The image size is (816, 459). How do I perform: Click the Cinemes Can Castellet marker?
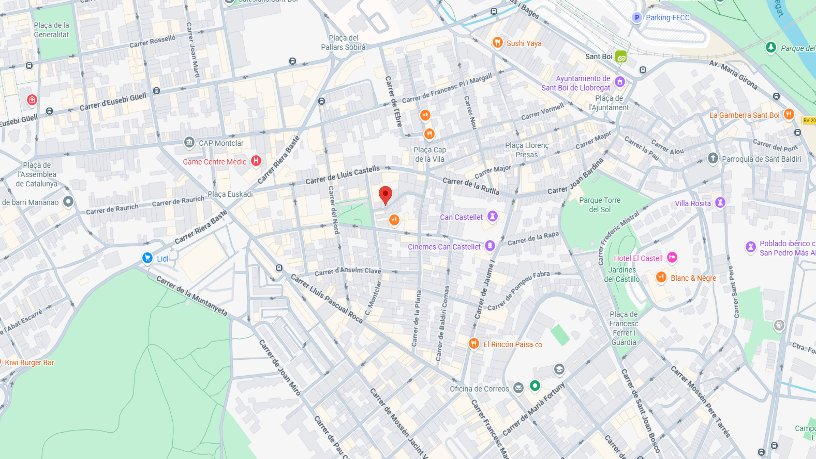pyautogui.click(x=490, y=246)
